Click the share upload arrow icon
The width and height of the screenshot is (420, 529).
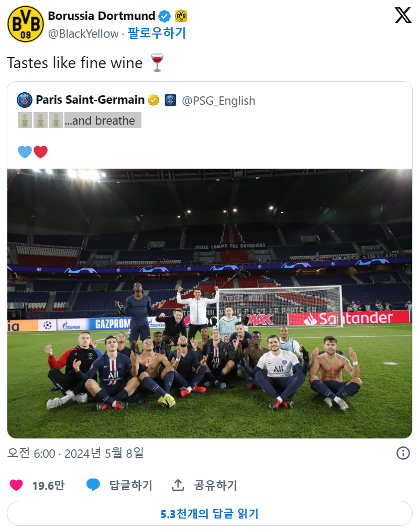pos(178,485)
